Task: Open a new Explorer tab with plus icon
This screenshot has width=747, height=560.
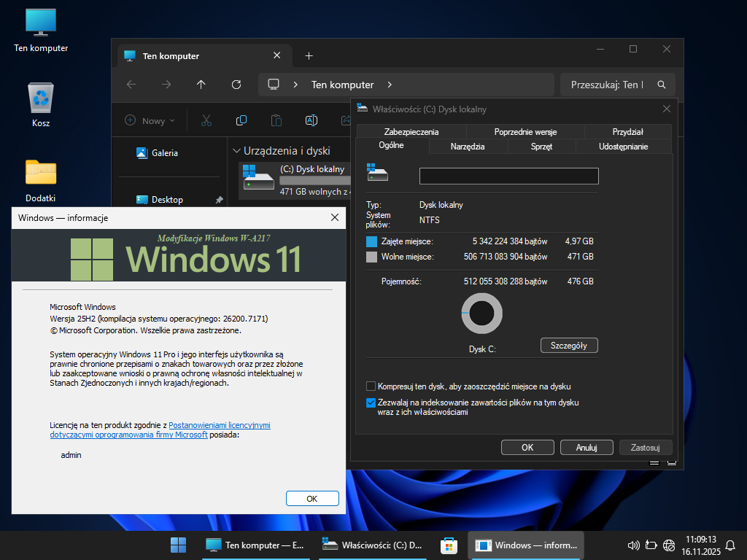Action: pyautogui.click(x=309, y=56)
